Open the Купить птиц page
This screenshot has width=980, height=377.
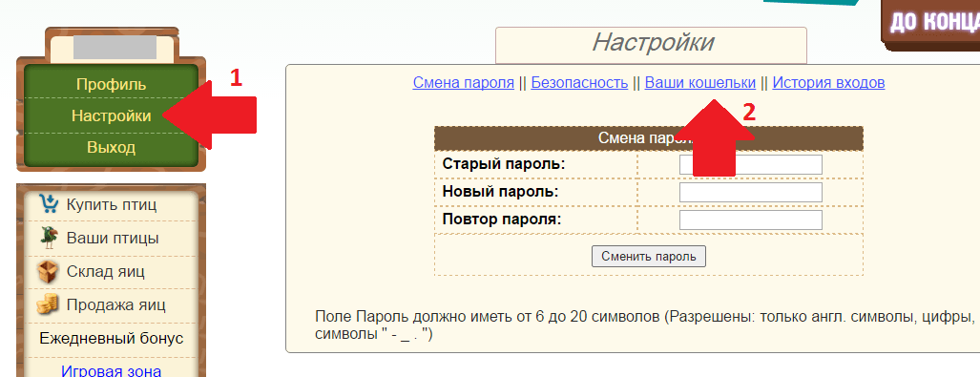112,204
